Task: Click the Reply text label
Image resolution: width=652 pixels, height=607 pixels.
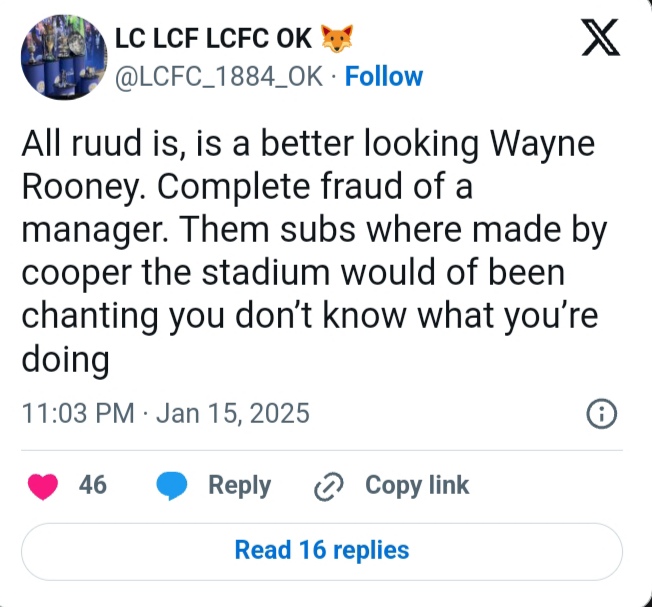Action: pos(239,485)
